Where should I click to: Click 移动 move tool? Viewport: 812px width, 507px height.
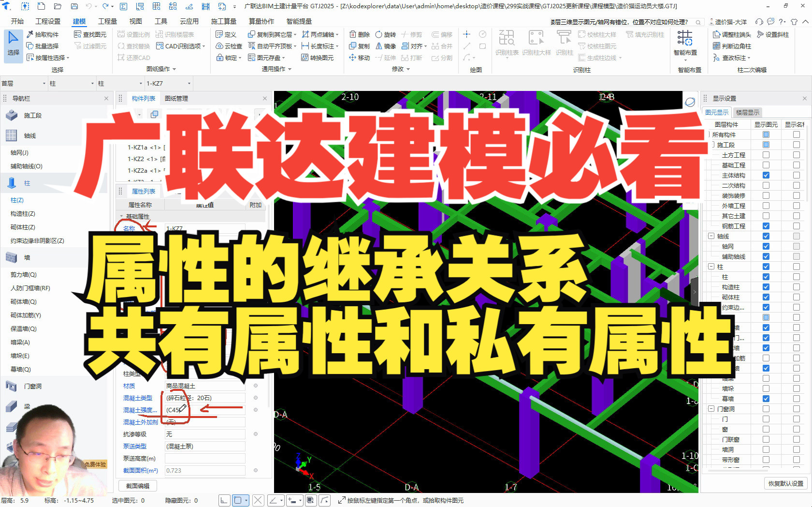pos(359,58)
